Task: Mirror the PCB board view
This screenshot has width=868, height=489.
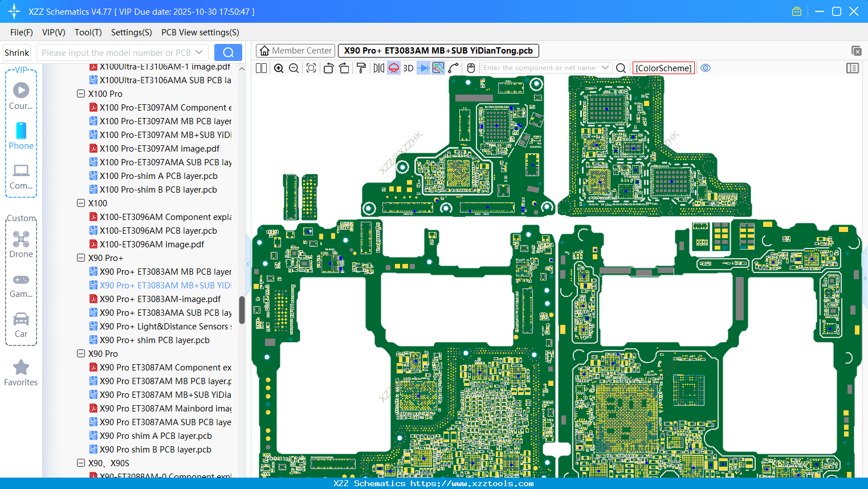Action: click(378, 68)
